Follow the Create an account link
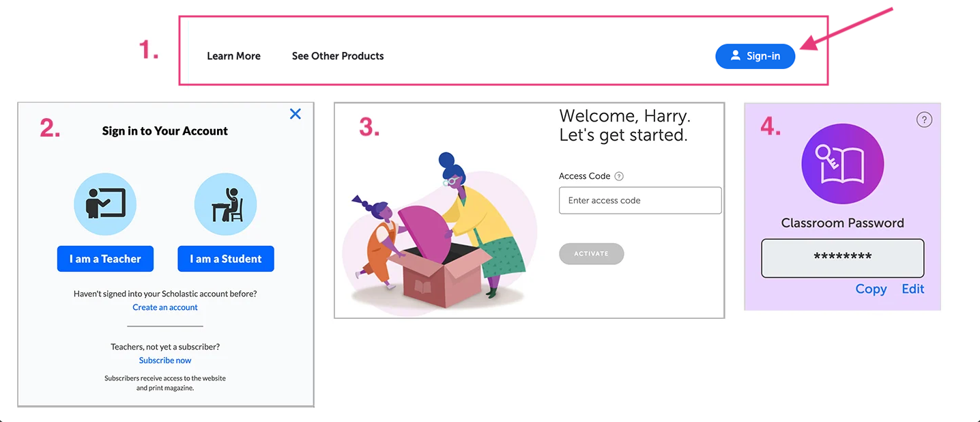The width and height of the screenshot is (980, 422). point(165,307)
